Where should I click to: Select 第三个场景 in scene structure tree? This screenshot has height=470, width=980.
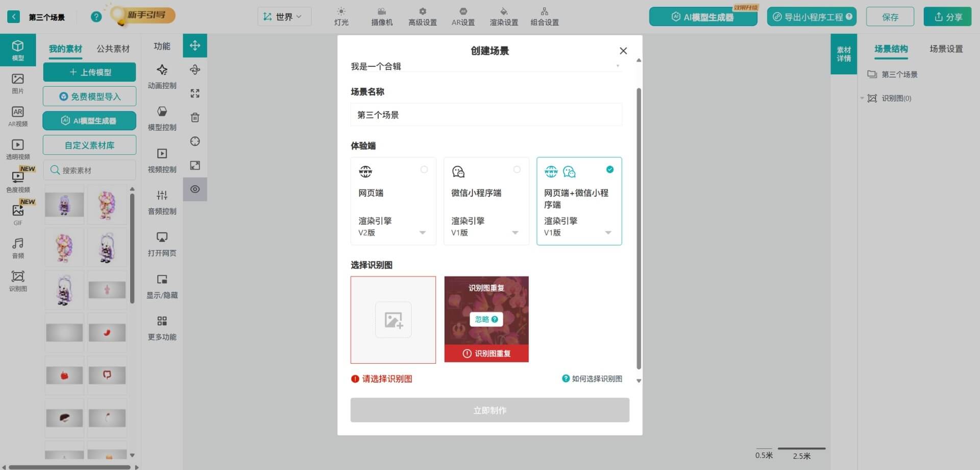899,75
